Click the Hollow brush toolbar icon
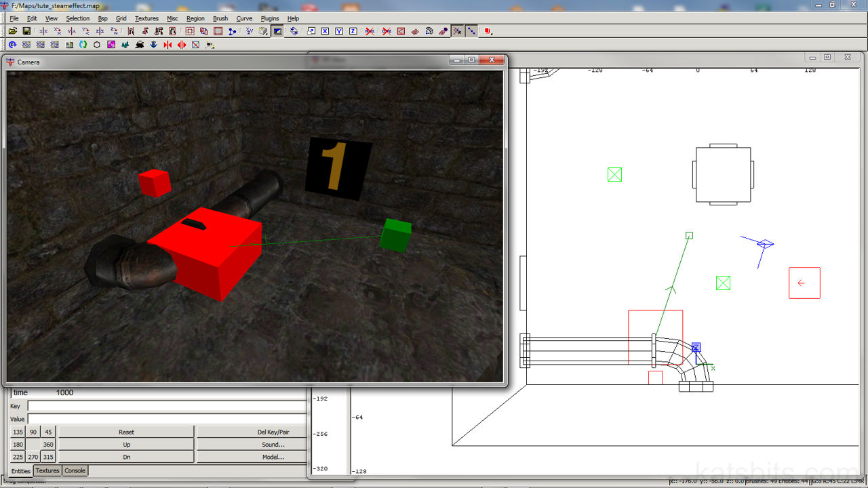This screenshot has height=488, width=868. click(218, 31)
